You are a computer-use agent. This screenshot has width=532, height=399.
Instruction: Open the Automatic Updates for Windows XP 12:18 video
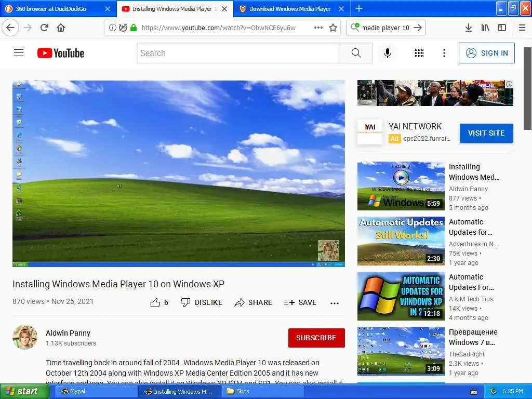pos(401,296)
